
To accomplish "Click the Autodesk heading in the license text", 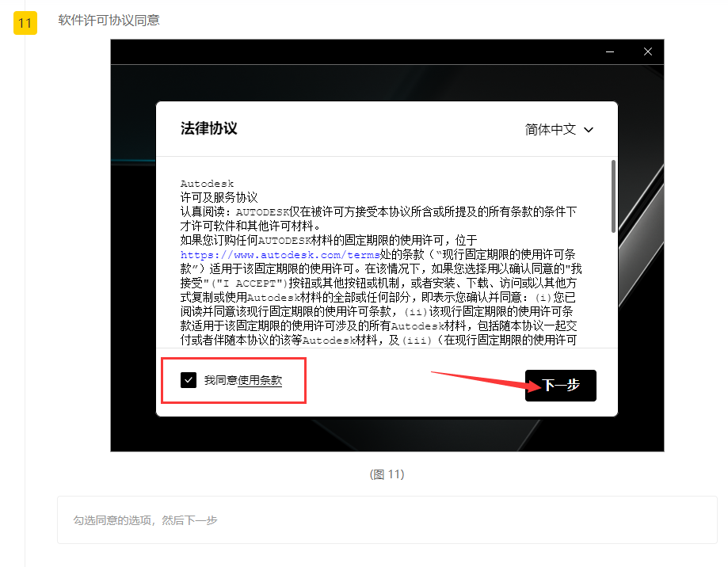I will [207, 184].
